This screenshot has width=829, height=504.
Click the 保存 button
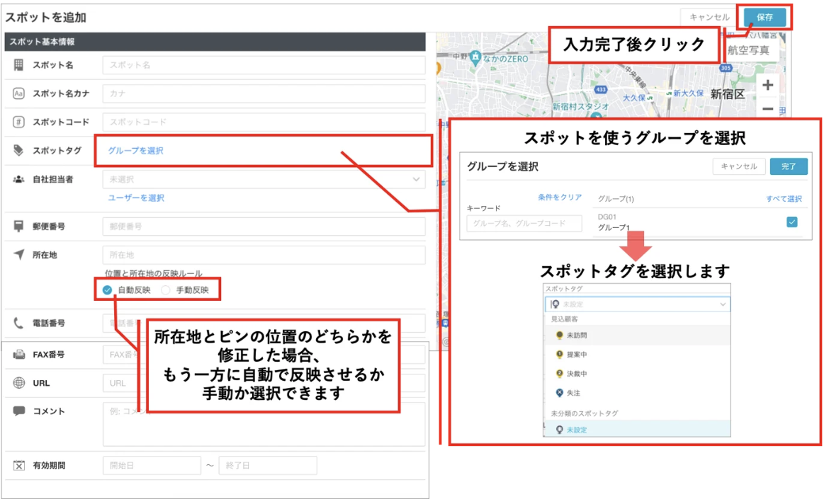click(765, 18)
